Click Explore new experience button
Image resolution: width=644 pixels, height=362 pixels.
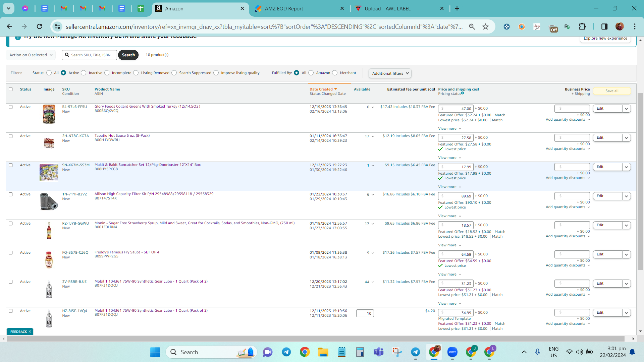point(605,38)
